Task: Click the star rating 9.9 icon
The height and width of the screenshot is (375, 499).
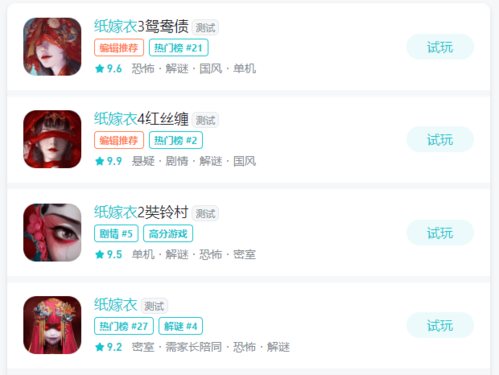Action: pyautogui.click(x=100, y=161)
